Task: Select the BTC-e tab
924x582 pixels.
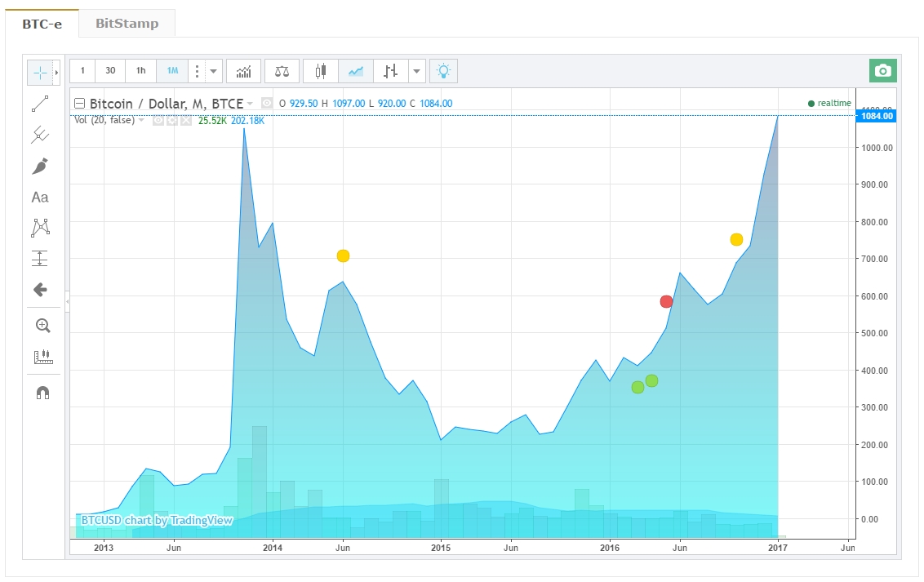Action: point(42,24)
